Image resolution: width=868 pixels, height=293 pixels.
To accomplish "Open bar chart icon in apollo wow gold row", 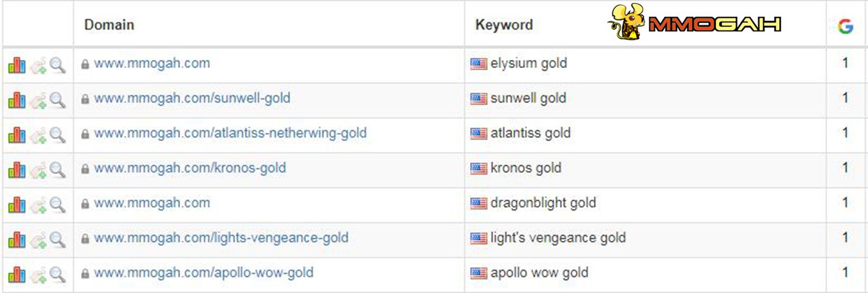I will [17, 274].
